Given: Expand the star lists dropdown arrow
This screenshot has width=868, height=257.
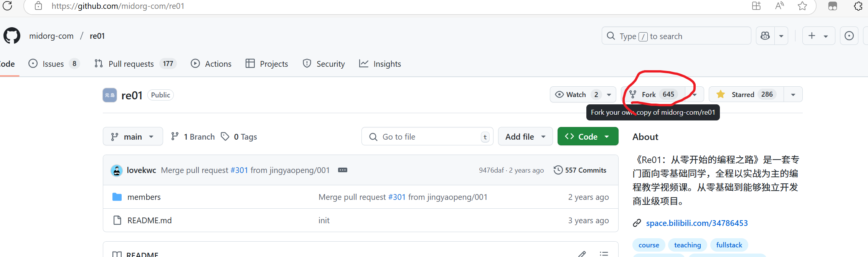Looking at the screenshot, I should coord(793,94).
